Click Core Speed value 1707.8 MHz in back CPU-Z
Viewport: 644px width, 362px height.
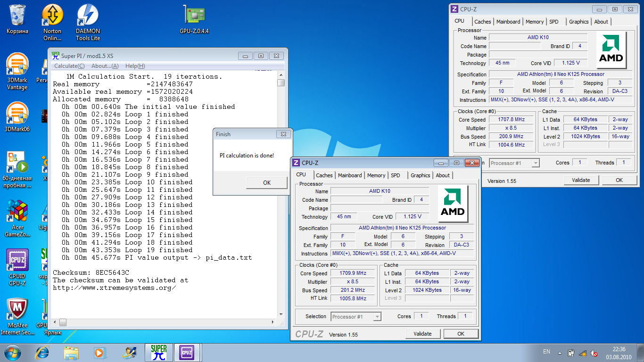click(512, 120)
